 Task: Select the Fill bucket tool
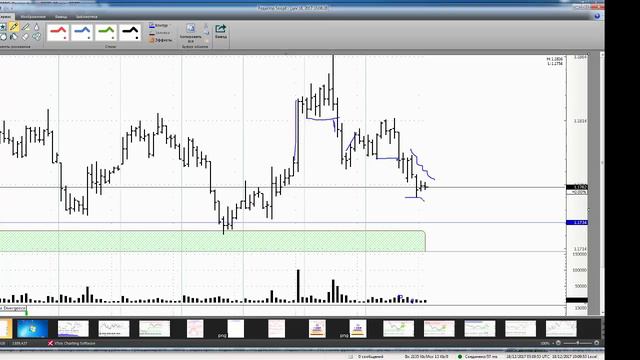point(14,37)
